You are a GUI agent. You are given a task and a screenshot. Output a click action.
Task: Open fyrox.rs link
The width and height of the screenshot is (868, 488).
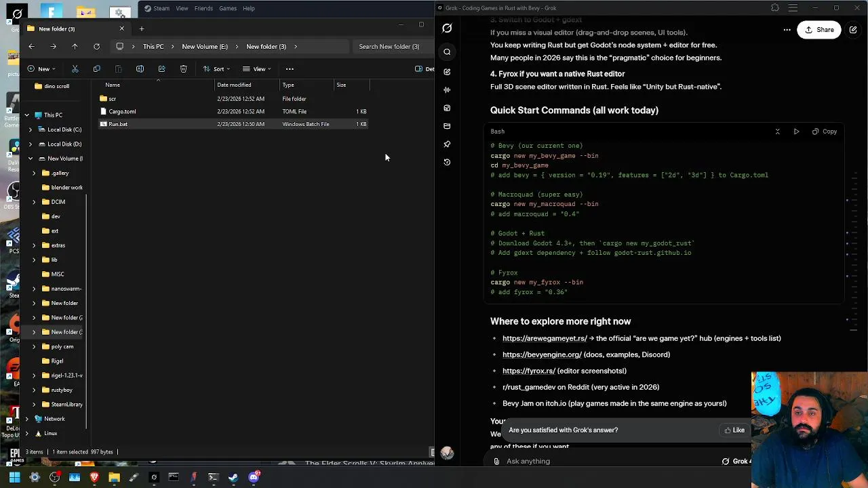tap(529, 371)
